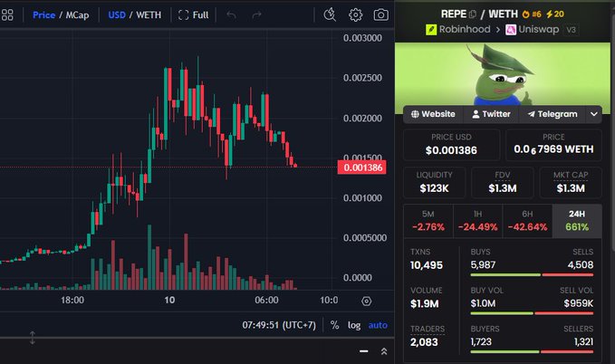Image resolution: width=615 pixels, height=364 pixels.
Task: Click the lightning boost 20 badge
Action: click(555, 14)
